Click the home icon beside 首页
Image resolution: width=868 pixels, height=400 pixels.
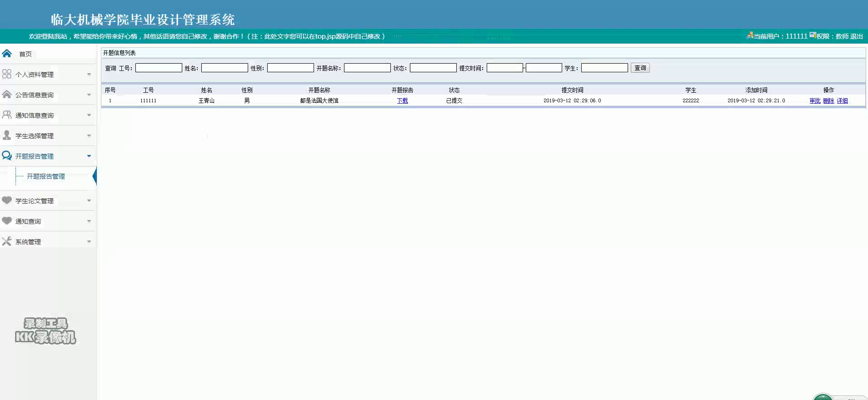point(7,53)
